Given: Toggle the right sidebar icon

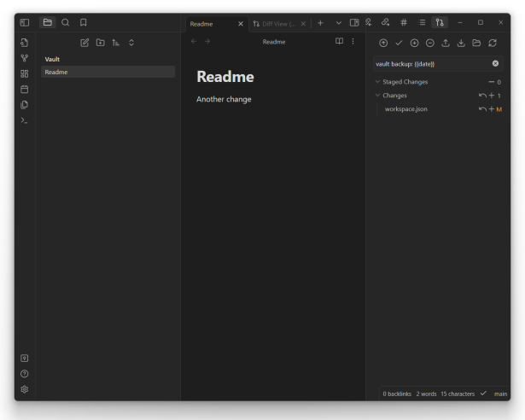Looking at the screenshot, I should (354, 23).
